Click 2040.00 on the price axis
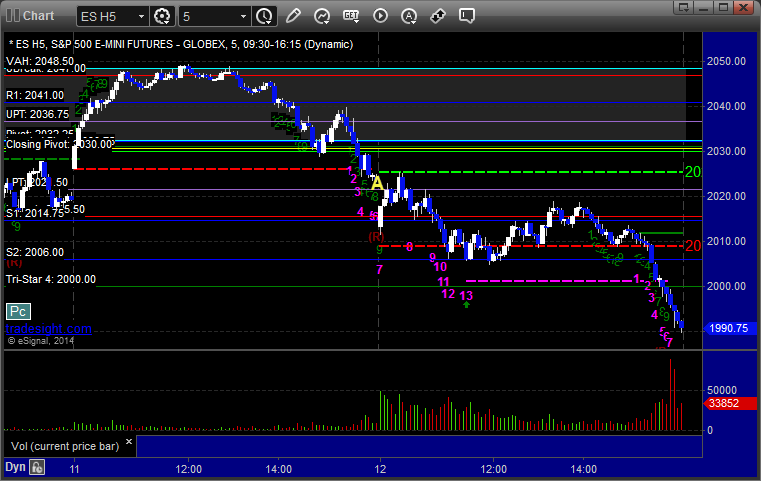Image resolution: width=761 pixels, height=481 pixels. (x=726, y=106)
